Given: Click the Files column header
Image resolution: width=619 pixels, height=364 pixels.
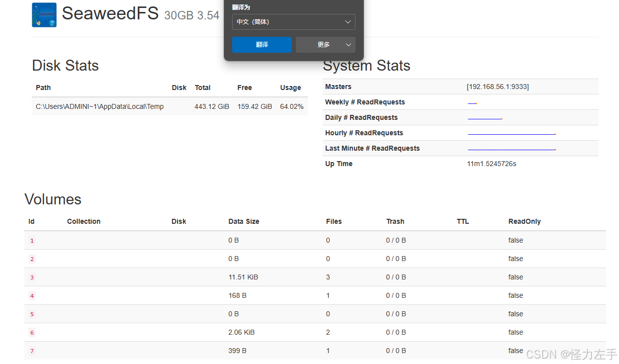Looking at the screenshot, I should (334, 221).
